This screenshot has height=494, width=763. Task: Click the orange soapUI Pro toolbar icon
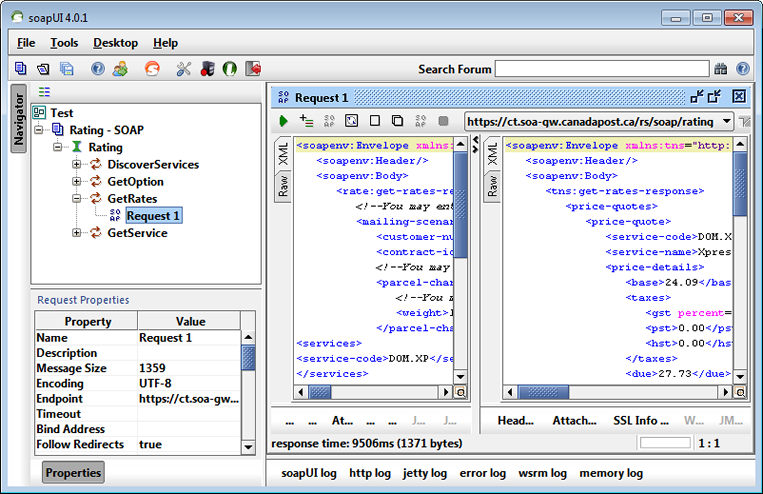coord(152,69)
